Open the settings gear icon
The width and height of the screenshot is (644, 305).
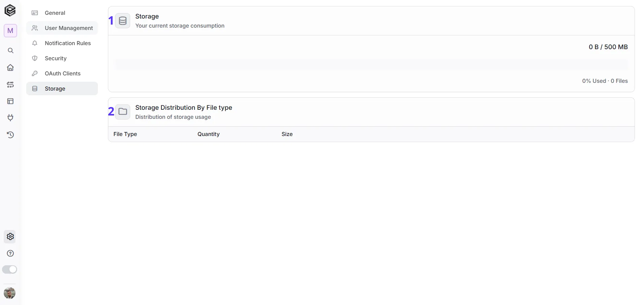click(x=10, y=237)
